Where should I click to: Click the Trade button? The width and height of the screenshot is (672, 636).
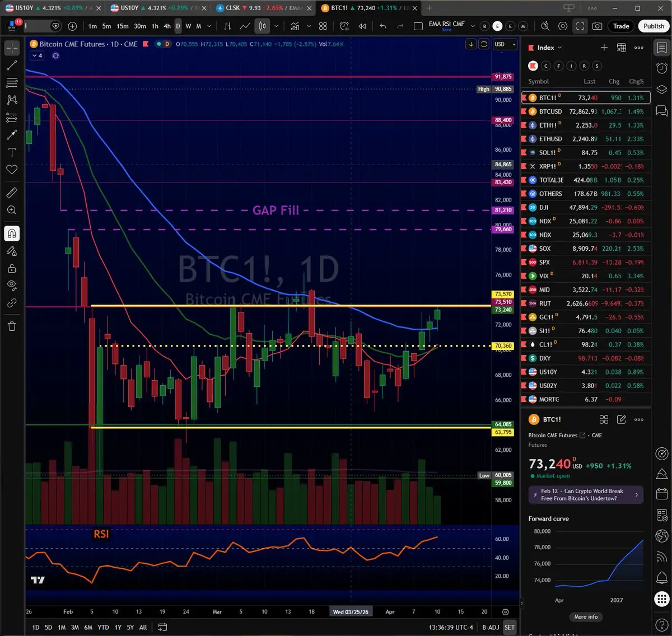[621, 26]
